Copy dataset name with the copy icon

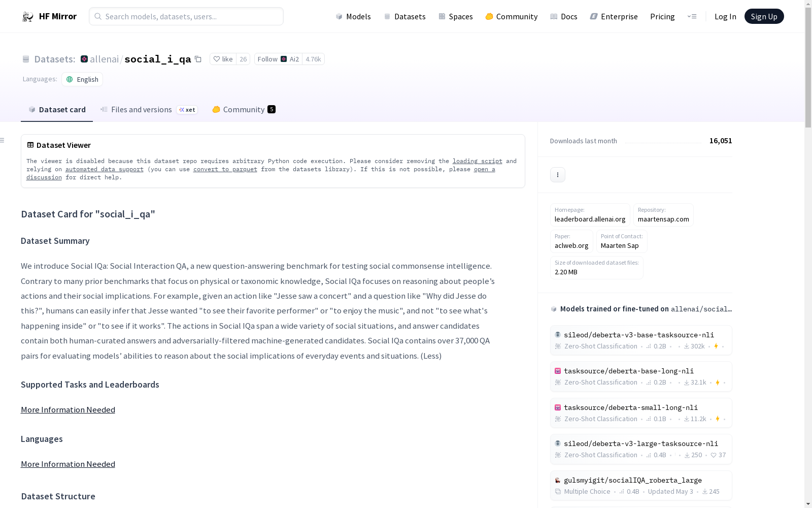(x=198, y=59)
